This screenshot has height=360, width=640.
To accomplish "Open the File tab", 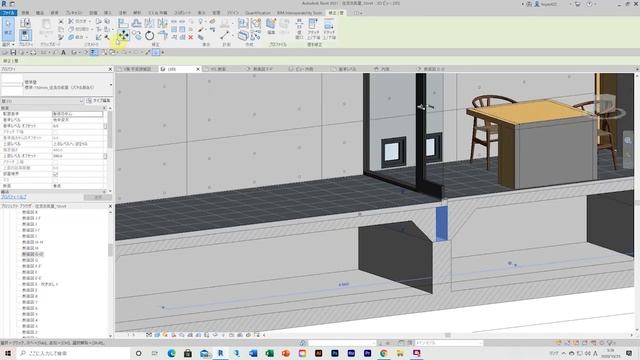I will (x=9, y=13).
